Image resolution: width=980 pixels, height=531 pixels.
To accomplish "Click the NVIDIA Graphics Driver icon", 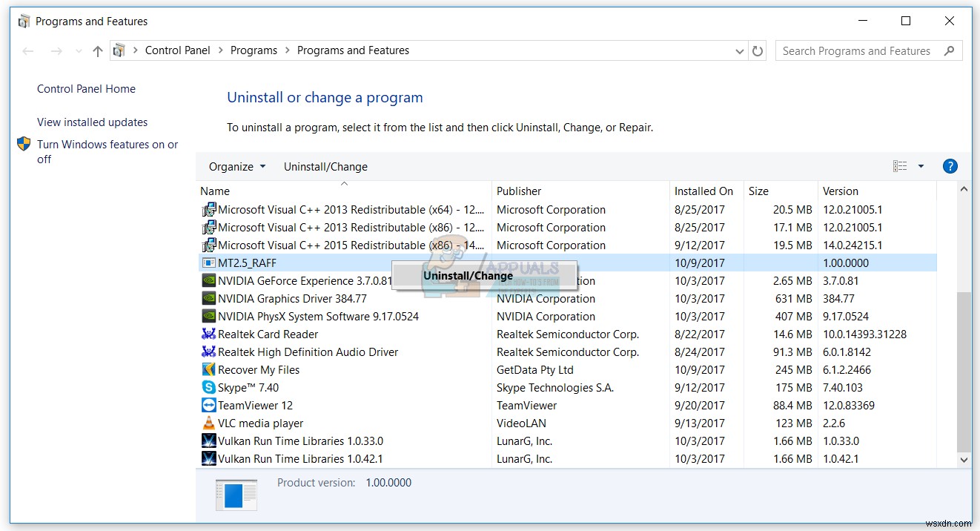I will pyautogui.click(x=209, y=299).
